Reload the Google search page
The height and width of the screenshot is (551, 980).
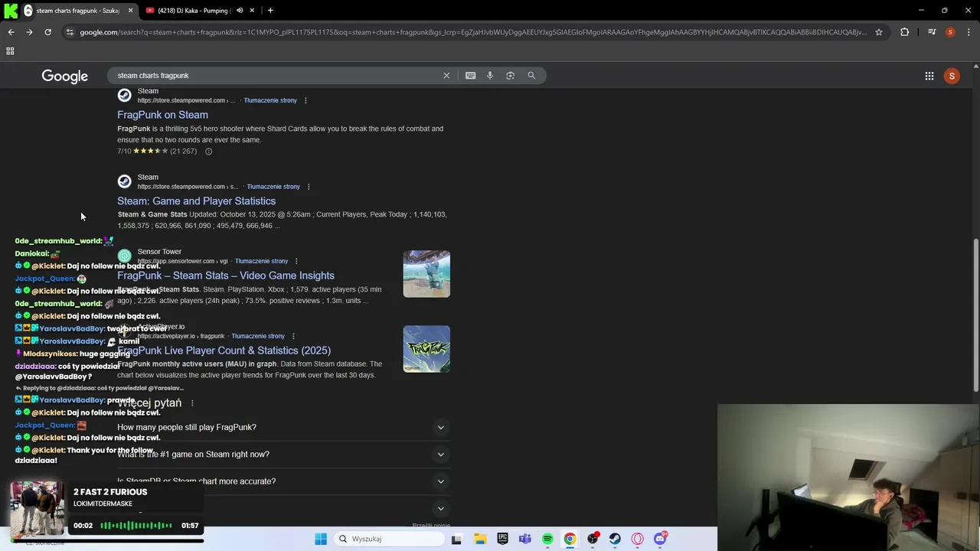click(x=47, y=32)
